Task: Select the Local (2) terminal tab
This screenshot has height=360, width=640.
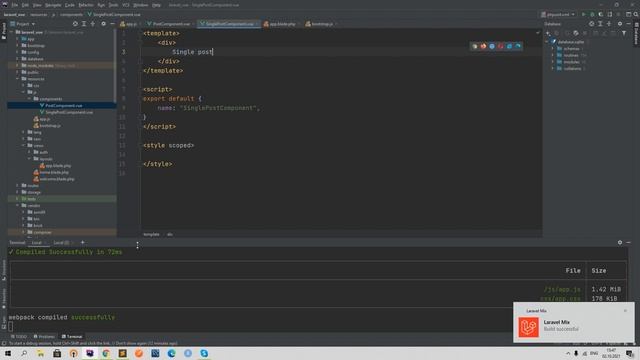Action: [62, 242]
